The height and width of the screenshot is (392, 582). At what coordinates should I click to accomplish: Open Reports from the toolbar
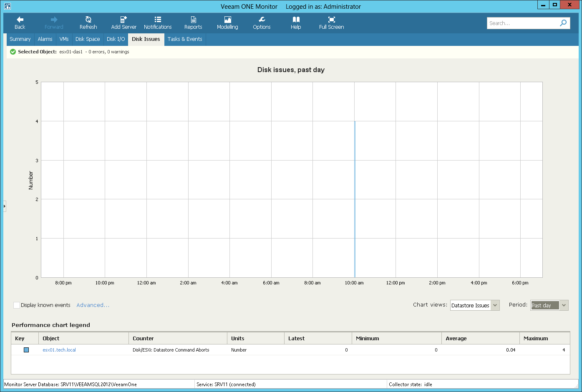click(x=193, y=23)
